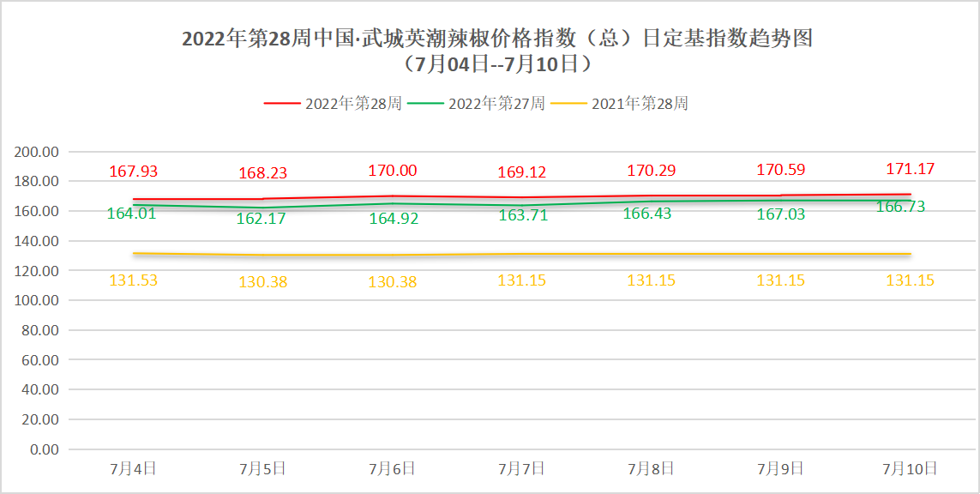
Task: Toggle visibility of series 2022年第27周 via legend
Action: tap(496, 105)
